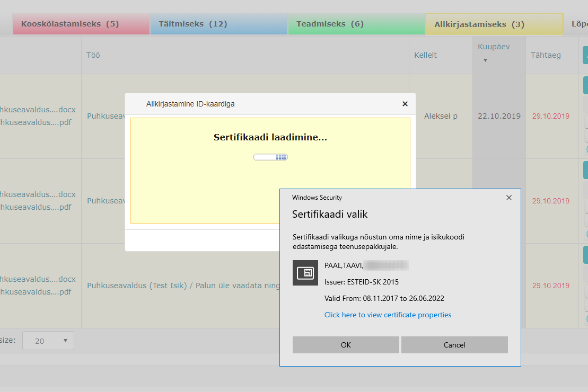Sort by the Tähtaeg column header
Screen dimensions: 588x392
coord(546,55)
